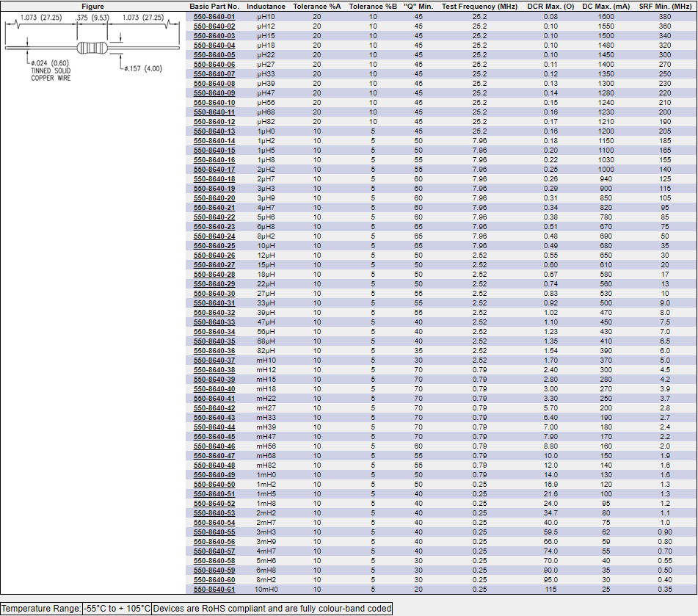Click the 550-8640-48 part link
The height and width of the screenshot is (616, 698).
click(x=214, y=465)
